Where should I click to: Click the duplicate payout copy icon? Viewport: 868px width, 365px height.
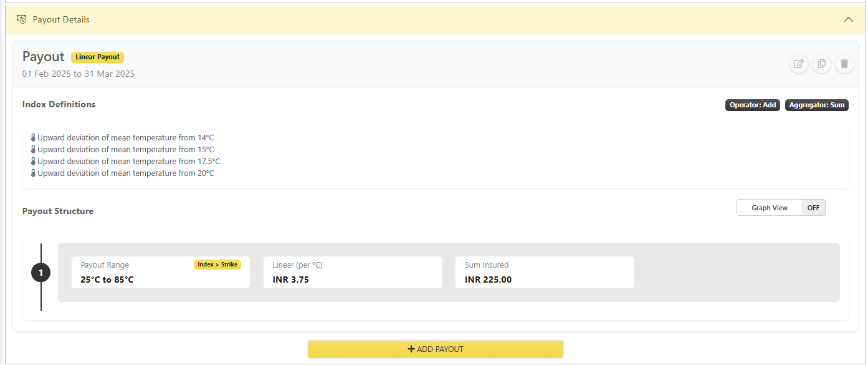tap(822, 64)
